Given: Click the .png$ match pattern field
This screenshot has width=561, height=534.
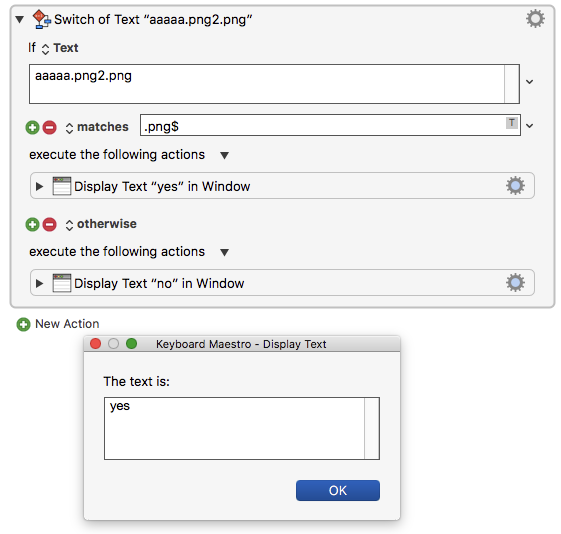Looking at the screenshot, I should pyautogui.click(x=330, y=125).
